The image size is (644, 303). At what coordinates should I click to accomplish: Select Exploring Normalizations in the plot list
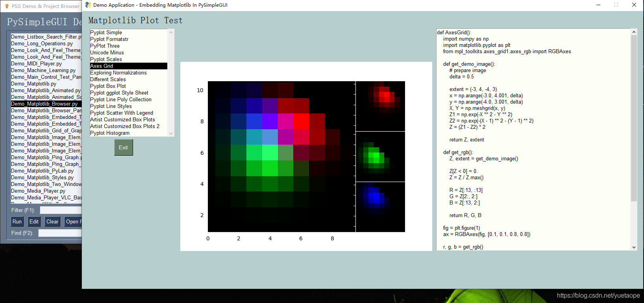tap(128, 72)
